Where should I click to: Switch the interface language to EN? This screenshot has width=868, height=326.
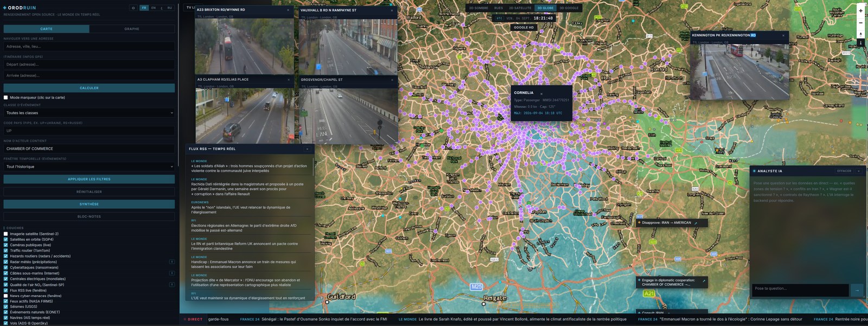click(154, 8)
